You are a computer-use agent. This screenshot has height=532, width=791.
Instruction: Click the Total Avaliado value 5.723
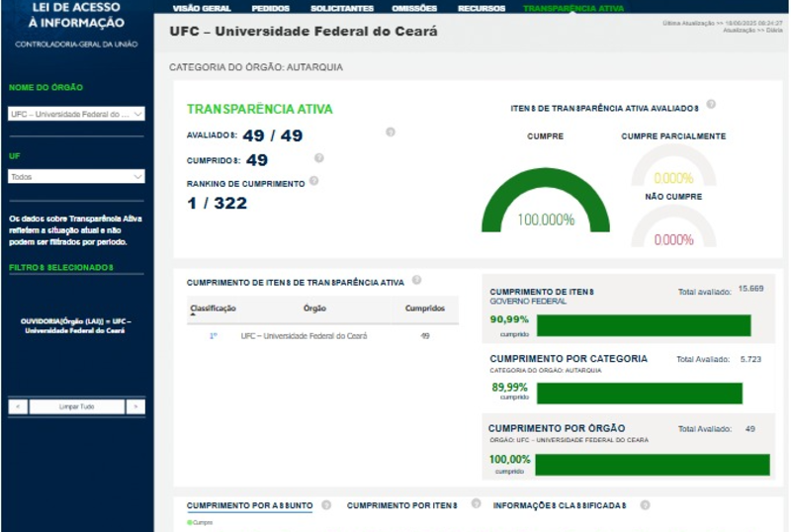[750, 359]
